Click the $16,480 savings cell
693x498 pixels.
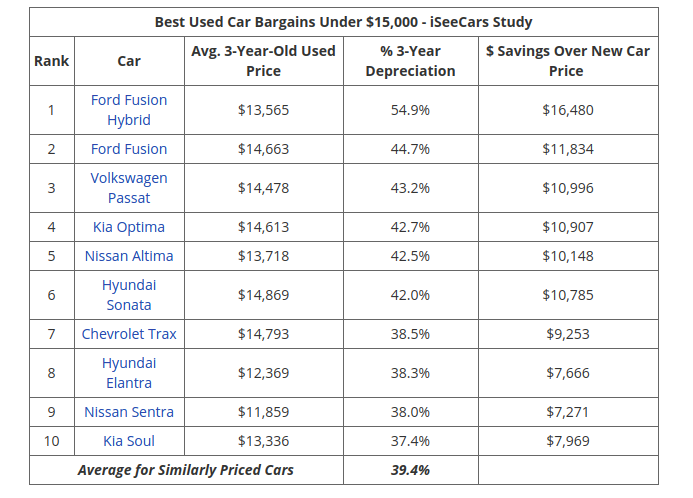click(566, 110)
